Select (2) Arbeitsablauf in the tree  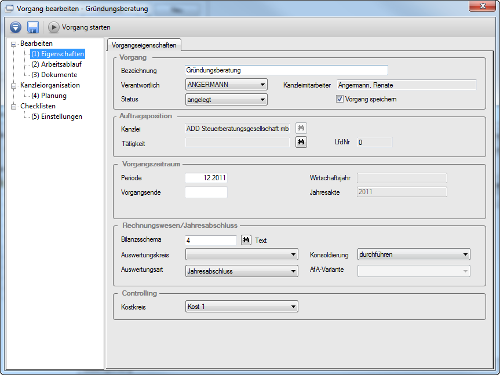tap(57, 64)
